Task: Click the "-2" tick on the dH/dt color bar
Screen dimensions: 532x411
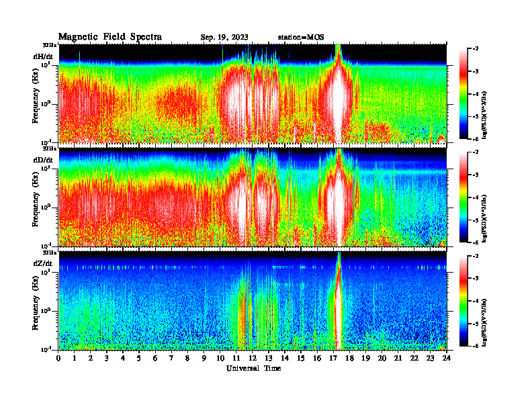Action: (x=476, y=49)
